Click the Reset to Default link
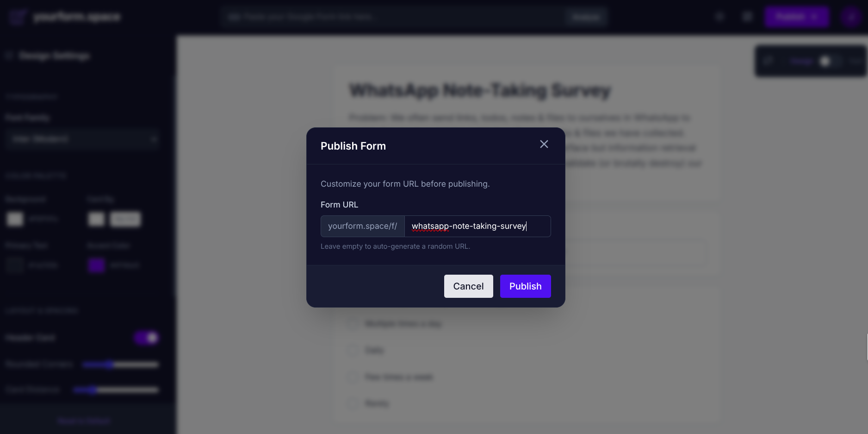The height and width of the screenshot is (434, 868). 84,421
